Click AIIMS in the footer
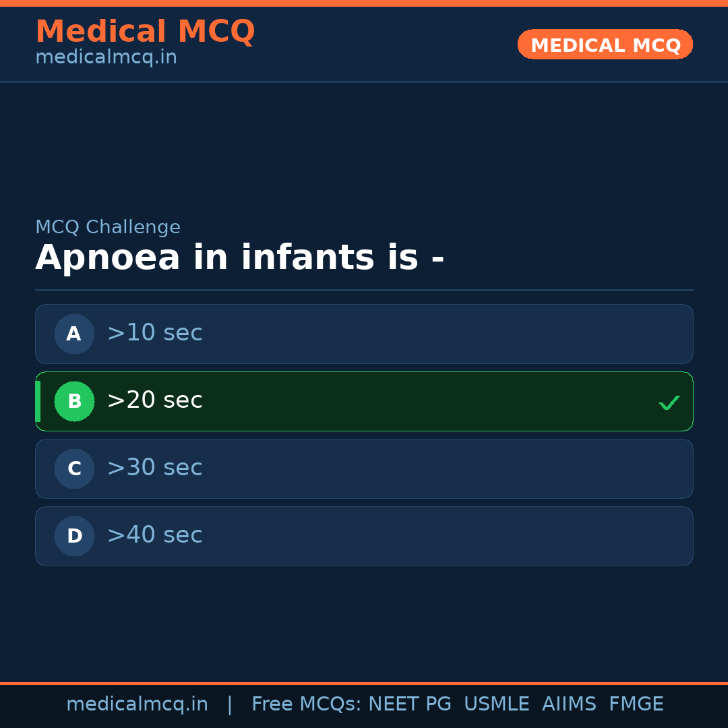728x728 pixels. 569,704
